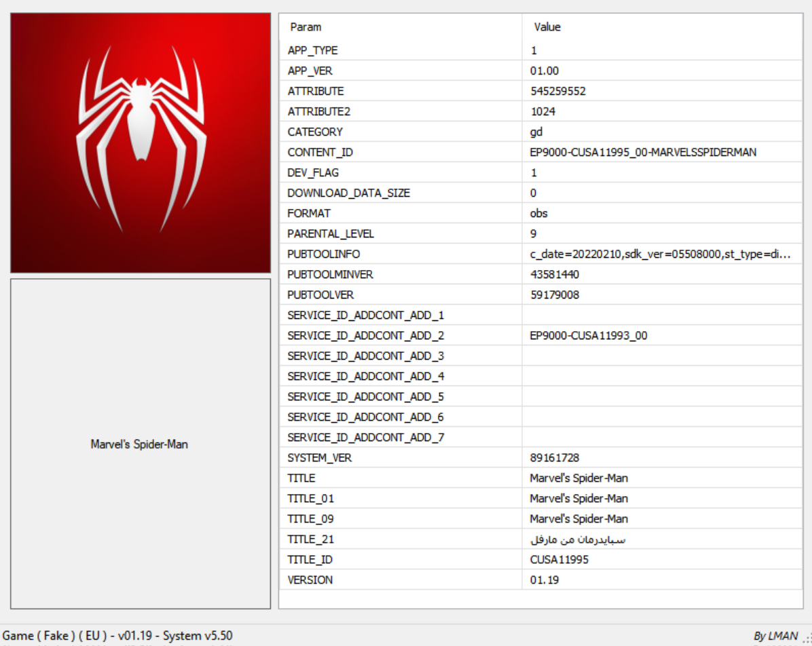Click the By LMAN credit text
The height and width of the screenshot is (646, 812).
click(x=775, y=636)
